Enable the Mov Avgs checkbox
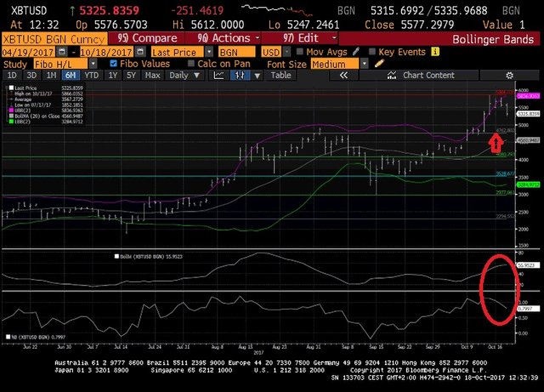 [300, 52]
